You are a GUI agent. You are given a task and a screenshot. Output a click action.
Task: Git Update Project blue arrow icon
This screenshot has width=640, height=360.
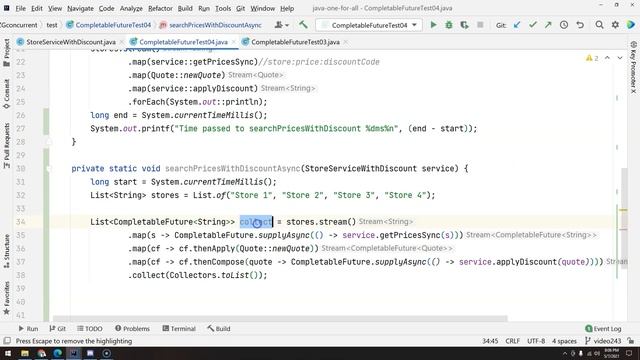(x=517, y=25)
